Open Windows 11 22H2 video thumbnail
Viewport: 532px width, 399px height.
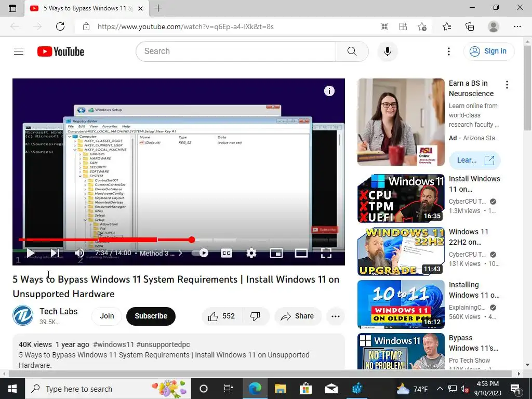[x=401, y=251]
